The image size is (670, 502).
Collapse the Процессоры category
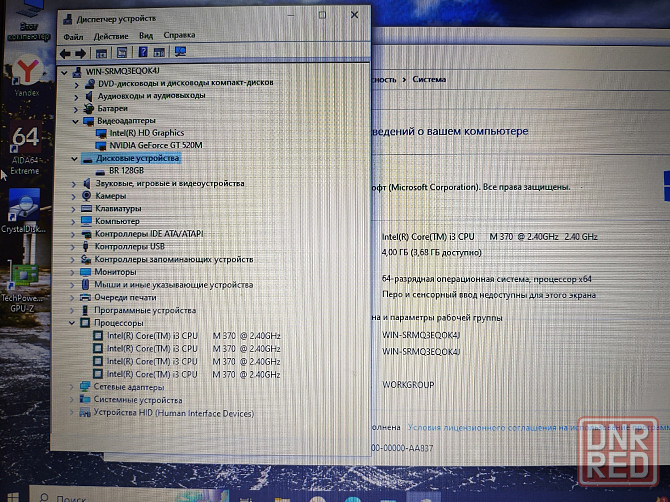72,323
